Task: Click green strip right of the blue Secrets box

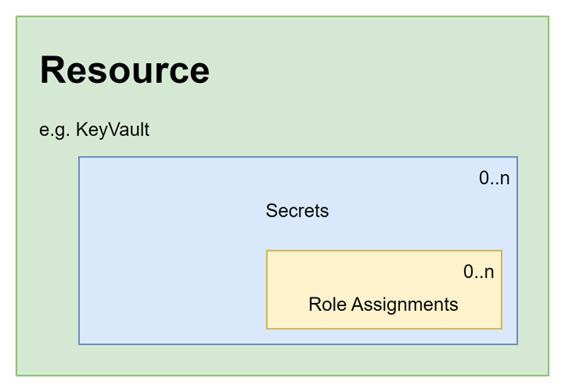Action: [x=533, y=251]
